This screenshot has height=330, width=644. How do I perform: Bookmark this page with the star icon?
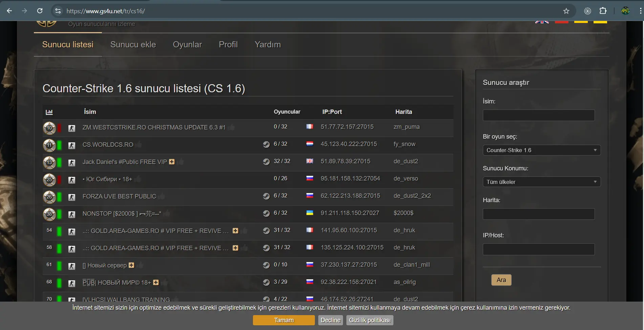[566, 11]
